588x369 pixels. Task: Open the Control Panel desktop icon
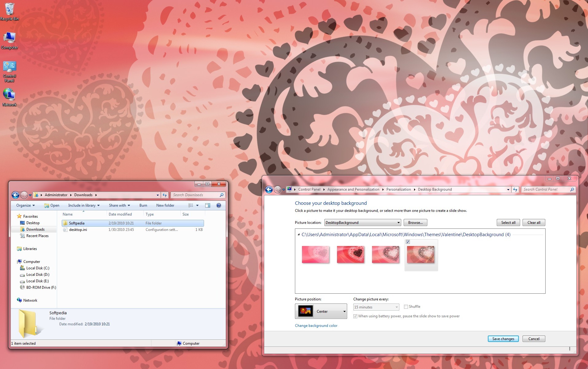(x=10, y=72)
